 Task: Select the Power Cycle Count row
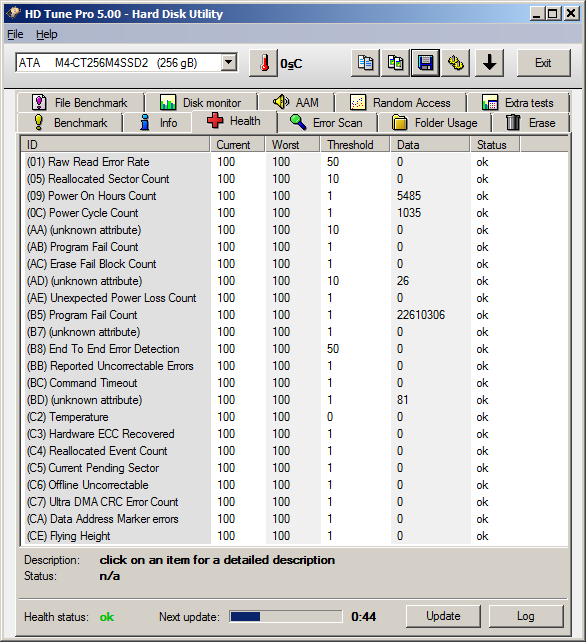tap(294, 213)
